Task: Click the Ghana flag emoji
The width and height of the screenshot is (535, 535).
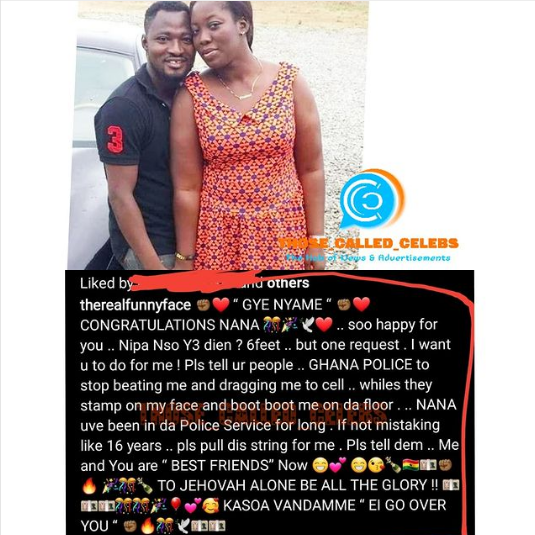Action: [x=410, y=465]
